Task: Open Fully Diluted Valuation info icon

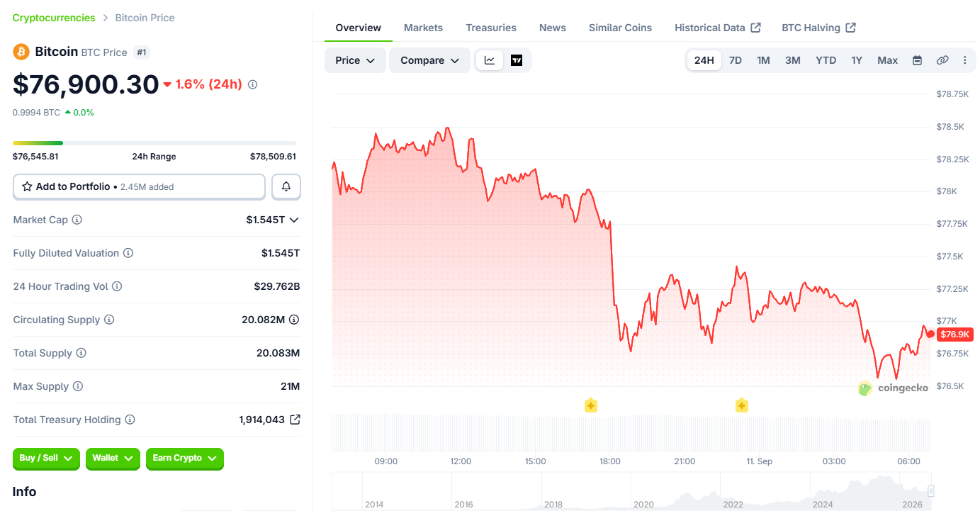Action: (x=128, y=253)
